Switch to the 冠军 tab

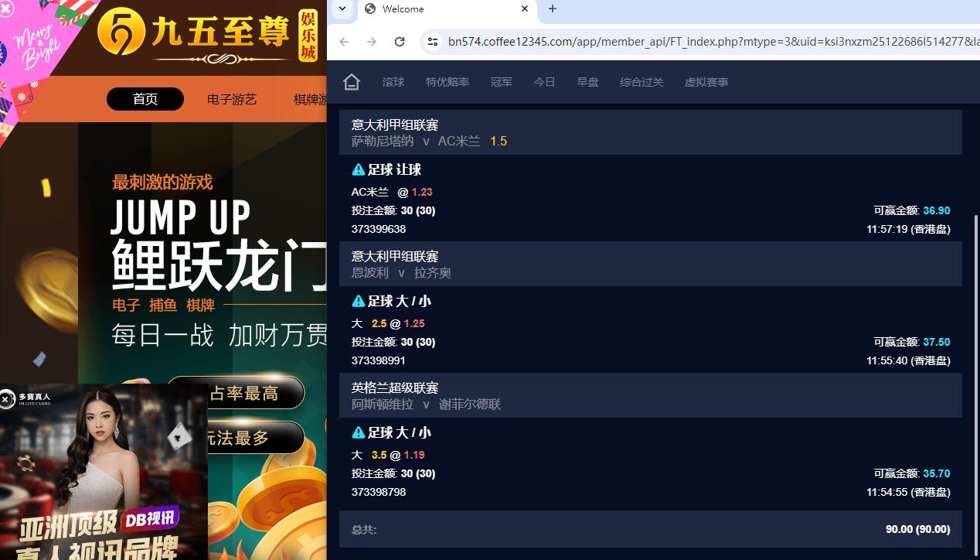pyautogui.click(x=502, y=82)
